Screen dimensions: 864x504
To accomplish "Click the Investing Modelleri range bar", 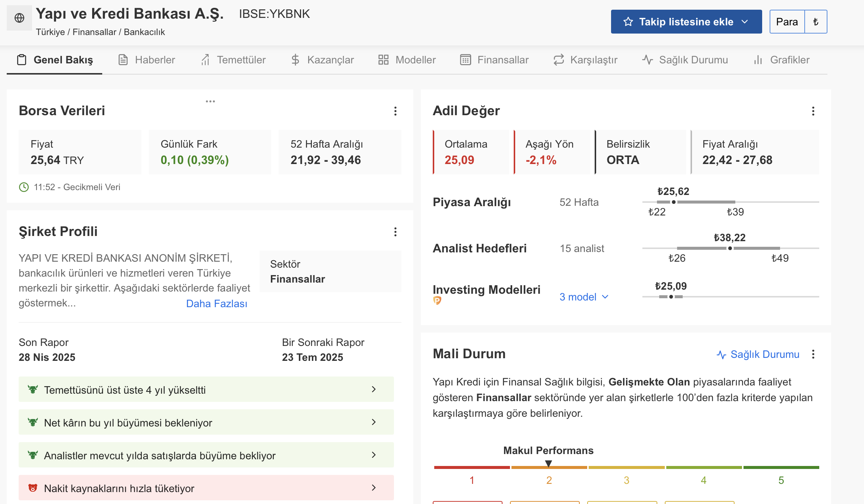I will [x=730, y=297].
